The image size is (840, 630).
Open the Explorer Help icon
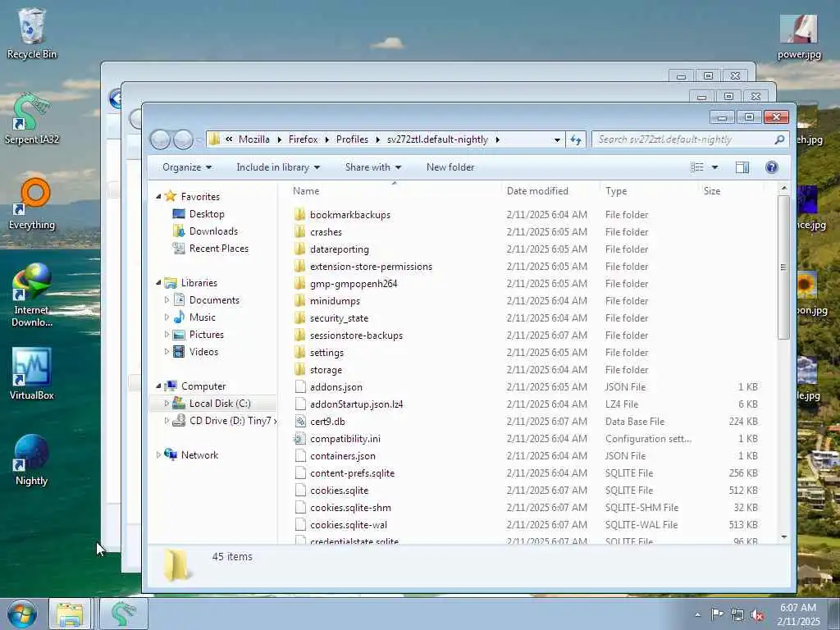click(771, 167)
